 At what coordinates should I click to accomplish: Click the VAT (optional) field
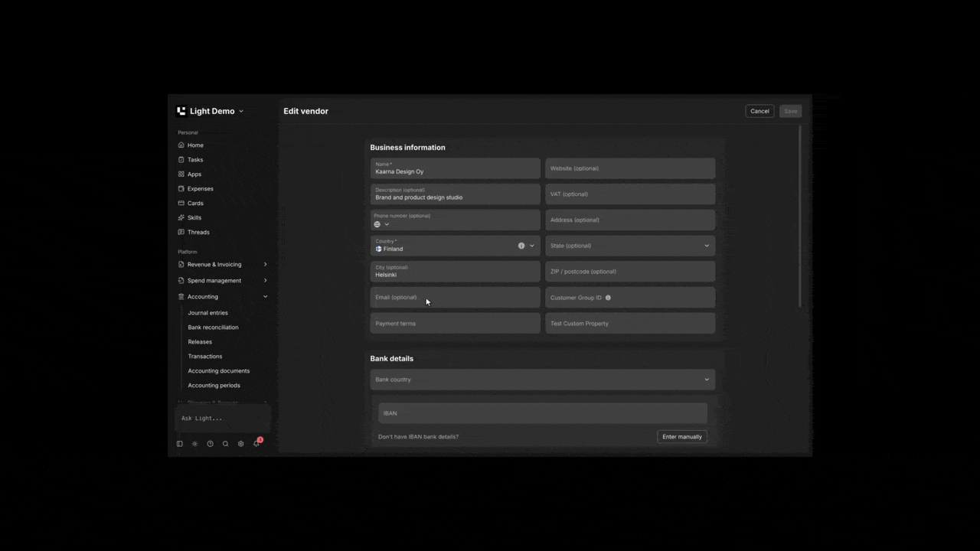point(630,194)
